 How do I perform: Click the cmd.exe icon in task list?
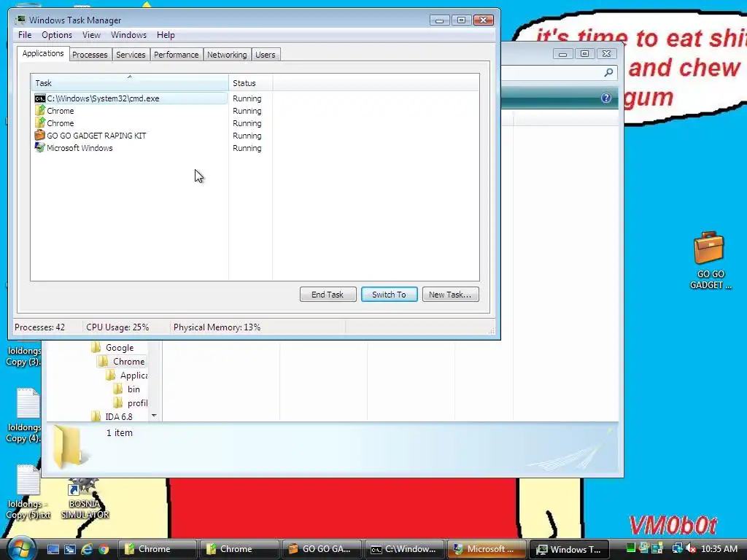point(40,98)
